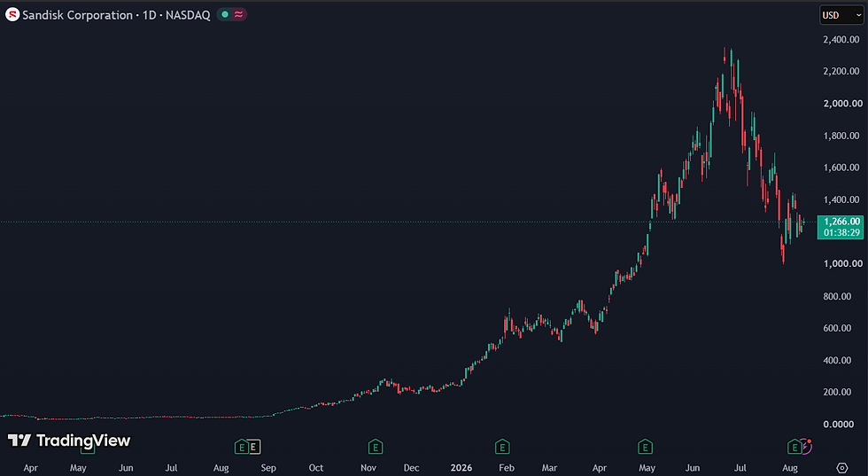Click the Dec label on time axis
The image size is (868, 476).
(411, 468)
